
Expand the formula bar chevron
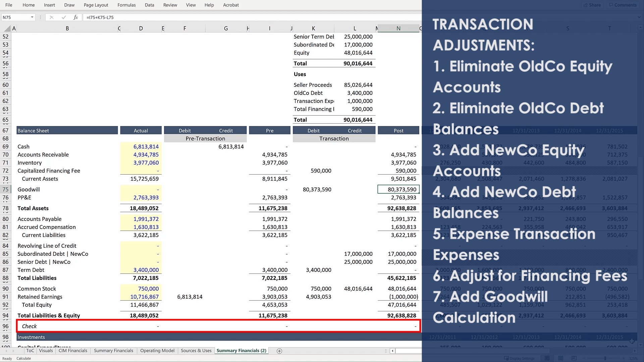click(x=639, y=17)
